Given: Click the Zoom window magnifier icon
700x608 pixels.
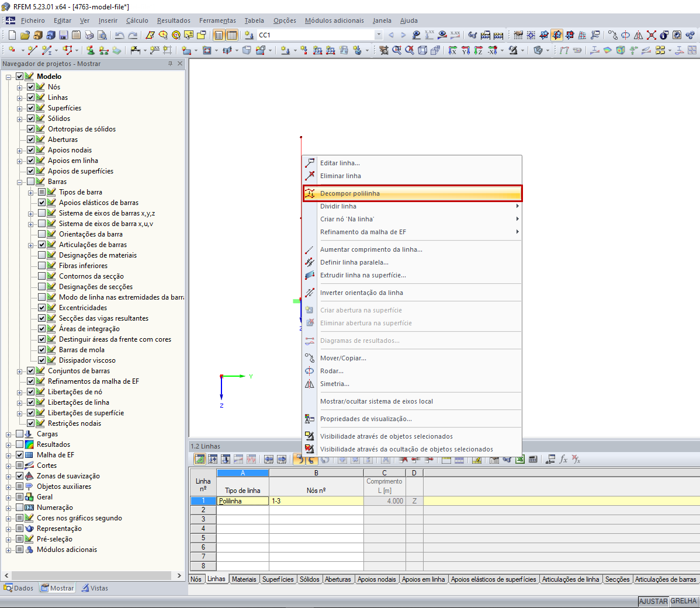Looking at the screenshot, I should pos(396,50).
